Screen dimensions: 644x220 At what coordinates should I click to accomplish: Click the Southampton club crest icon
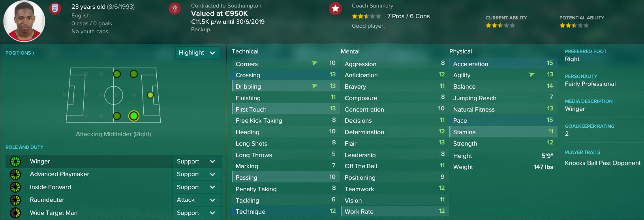[x=175, y=8]
